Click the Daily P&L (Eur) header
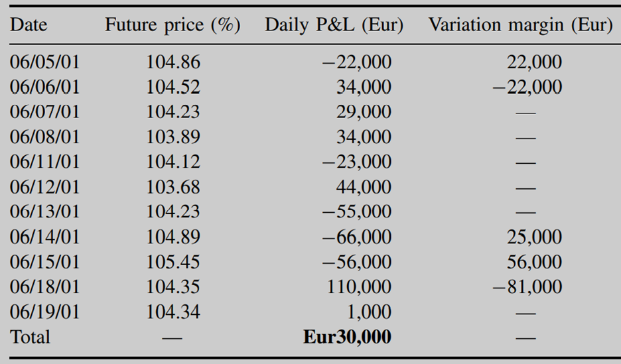Viewport: 621px width, 364px height. tap(334, 26)
